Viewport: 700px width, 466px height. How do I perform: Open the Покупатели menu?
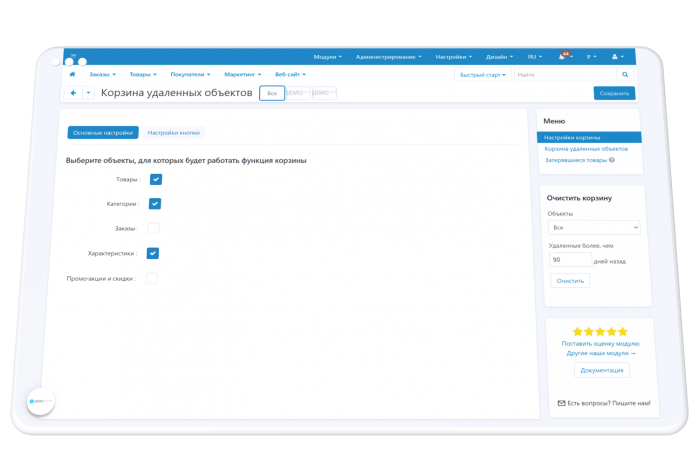(x=190, y=74)
